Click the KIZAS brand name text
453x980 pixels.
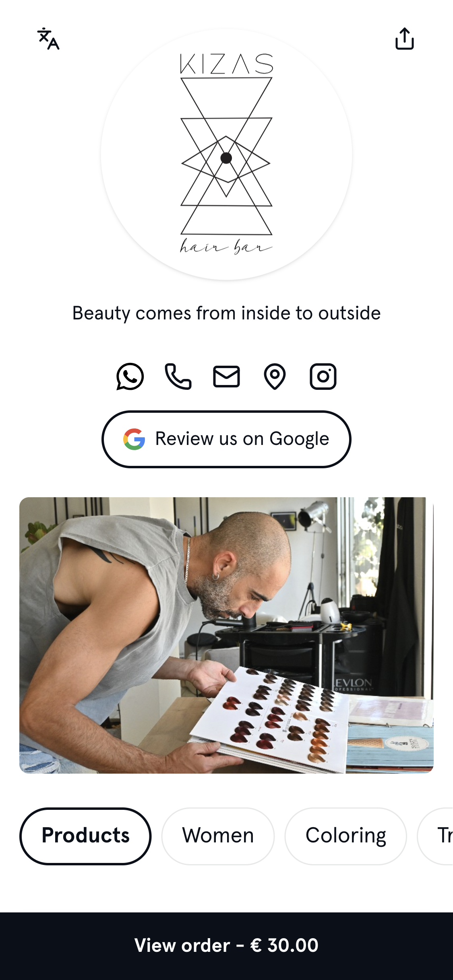[226, 64]
